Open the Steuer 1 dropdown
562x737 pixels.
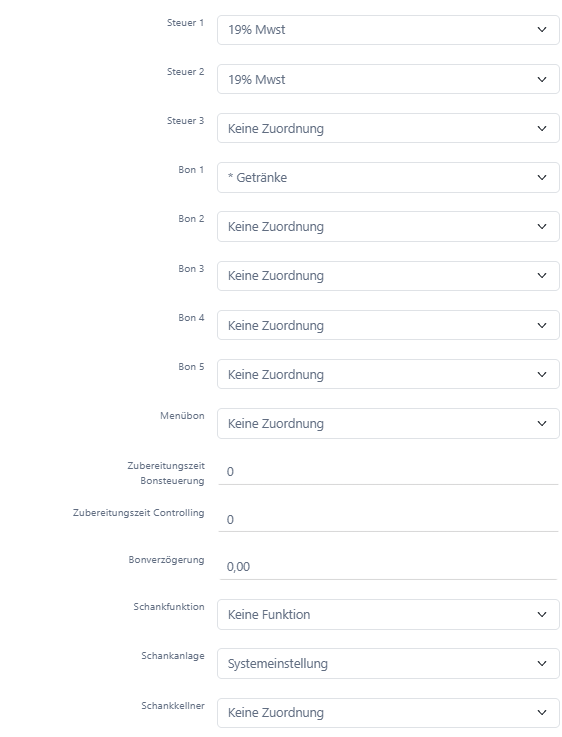click(388, 30)
